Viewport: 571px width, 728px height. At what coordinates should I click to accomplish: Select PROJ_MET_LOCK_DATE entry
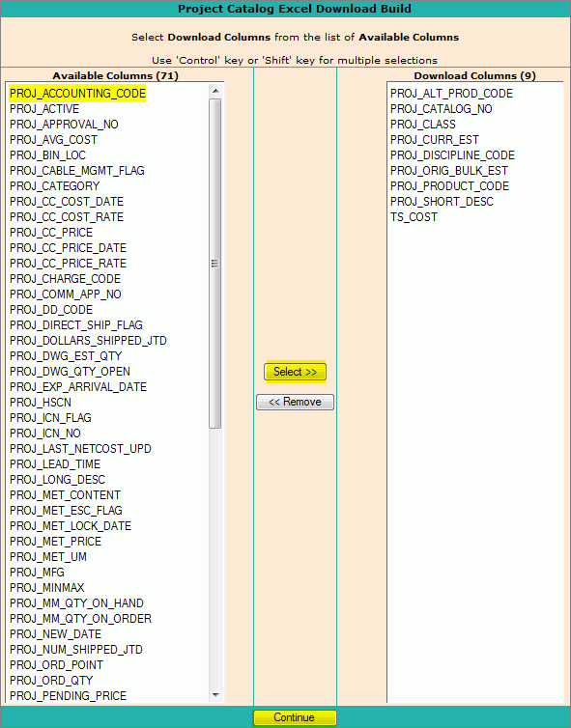[x=71, y=526]
